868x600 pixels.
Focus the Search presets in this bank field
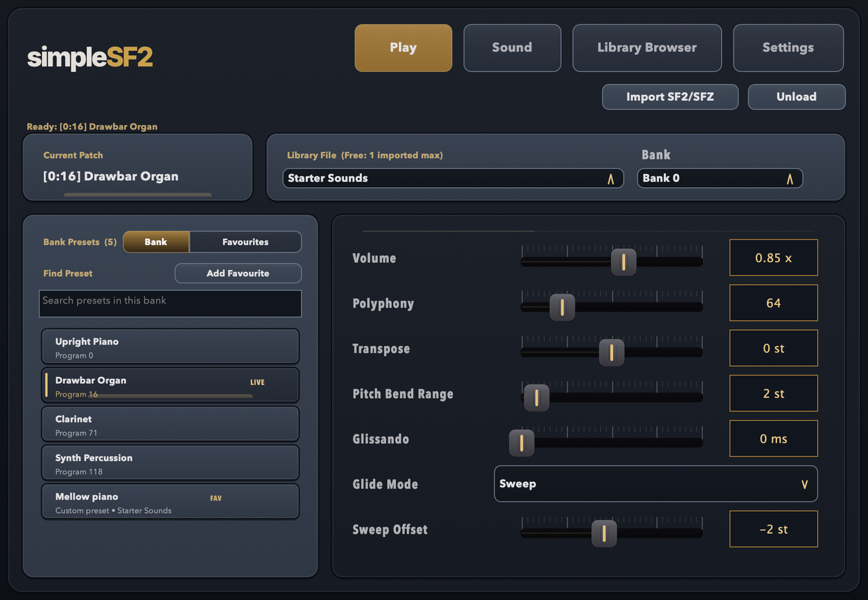tap(170, 304)
